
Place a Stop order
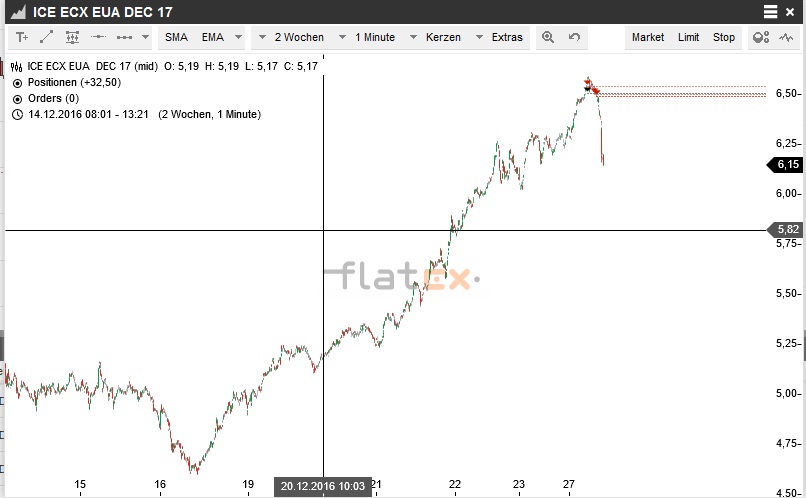[x=724, y=38]
